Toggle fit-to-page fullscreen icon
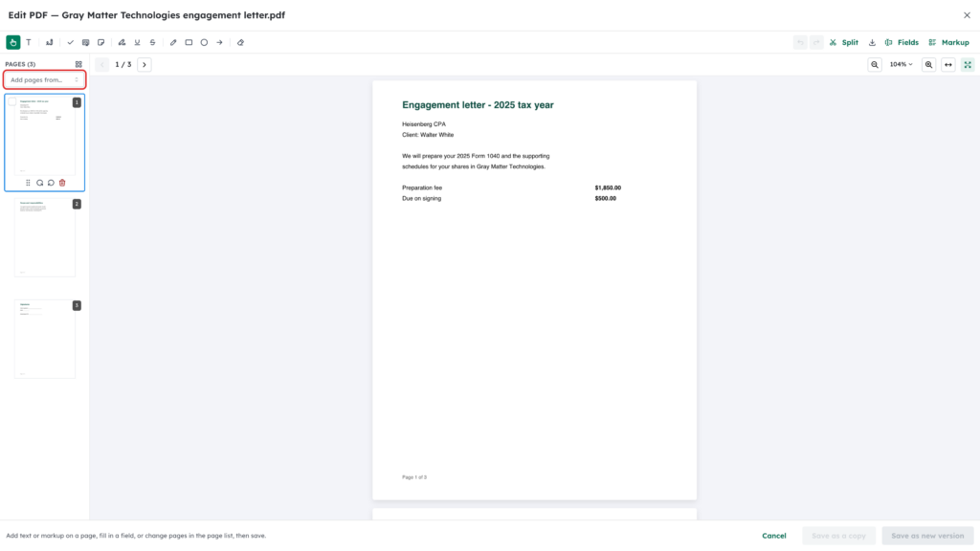The image size is (980, 551). pos(968,64)
